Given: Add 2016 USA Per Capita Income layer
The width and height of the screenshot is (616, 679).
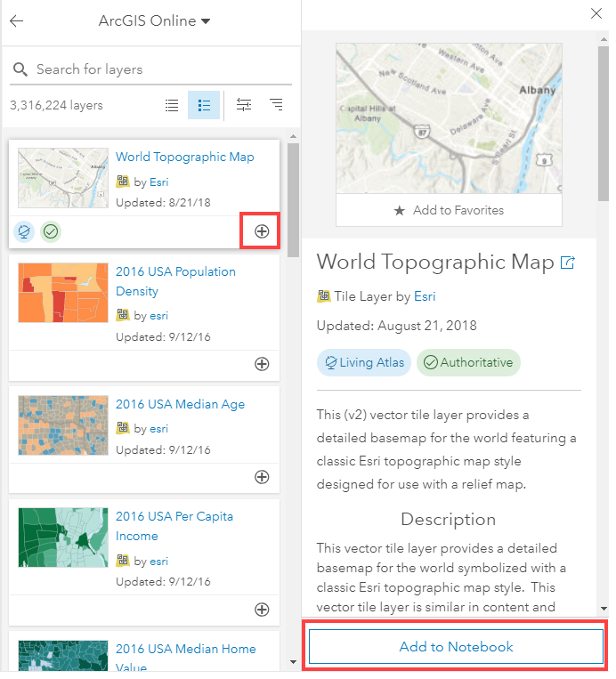Looking at the screenshot, I should [x=262, y=609].
